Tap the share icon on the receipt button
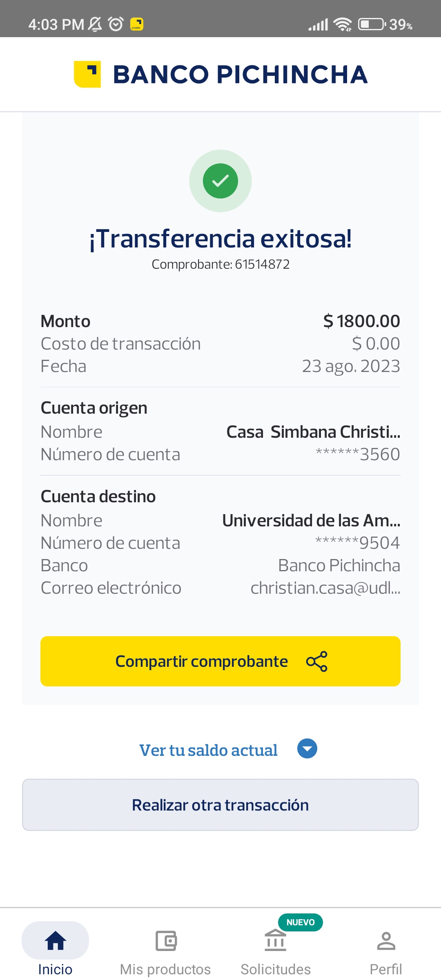The image size is (441, 980). click(317, 661)
